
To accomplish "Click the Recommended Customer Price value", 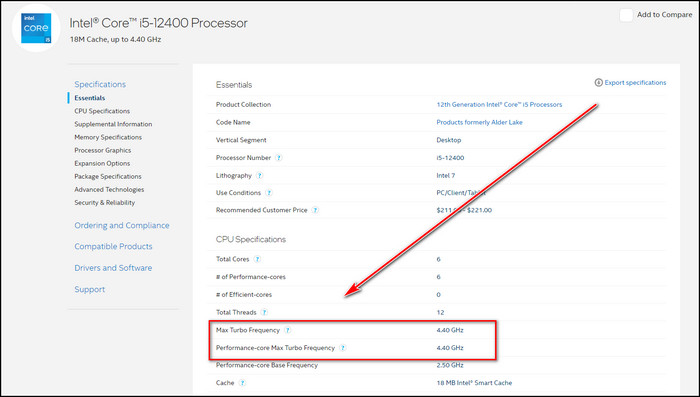I will [464, 210].
